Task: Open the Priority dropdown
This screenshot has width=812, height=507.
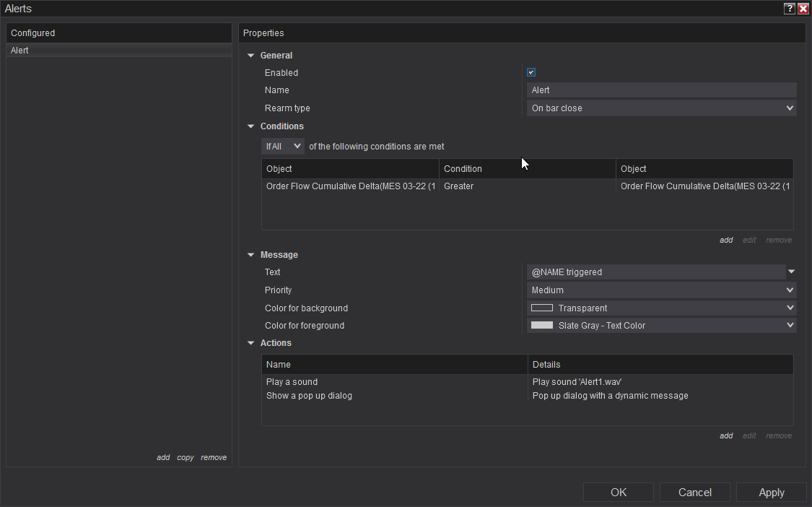Action: click(x=661, y=290)
